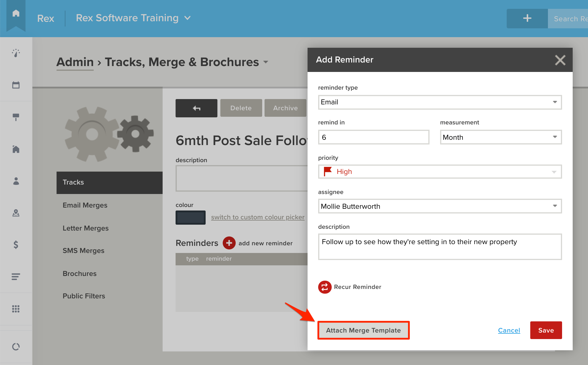
Task: Select Email Merges in the side menu
Action: coord(85,205)
